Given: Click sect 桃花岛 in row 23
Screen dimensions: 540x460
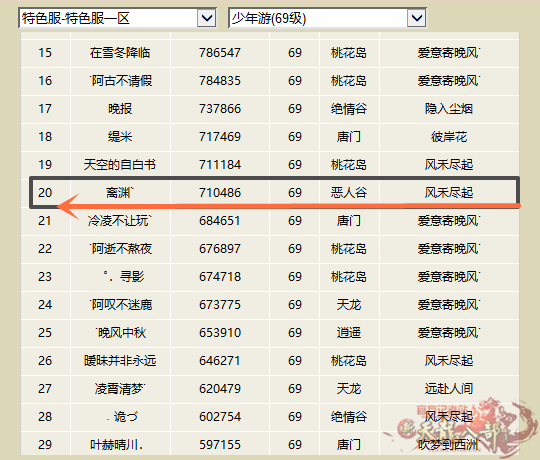Looking at the screenshot, I should point(349,276).
